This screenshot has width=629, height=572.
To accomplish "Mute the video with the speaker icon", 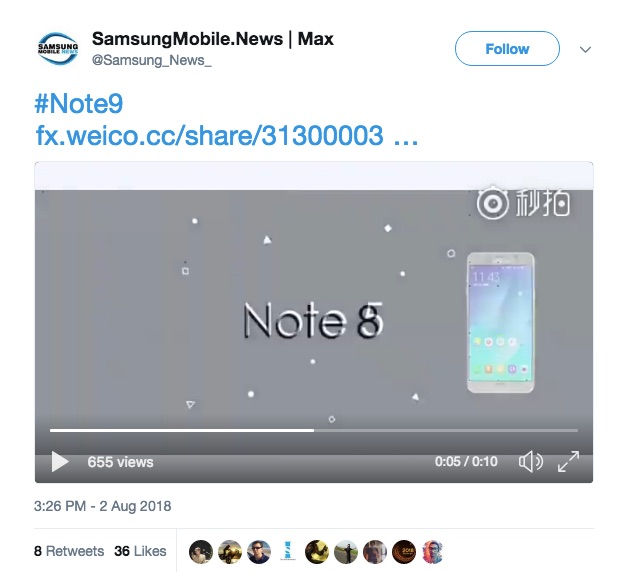I will point(530,462).
